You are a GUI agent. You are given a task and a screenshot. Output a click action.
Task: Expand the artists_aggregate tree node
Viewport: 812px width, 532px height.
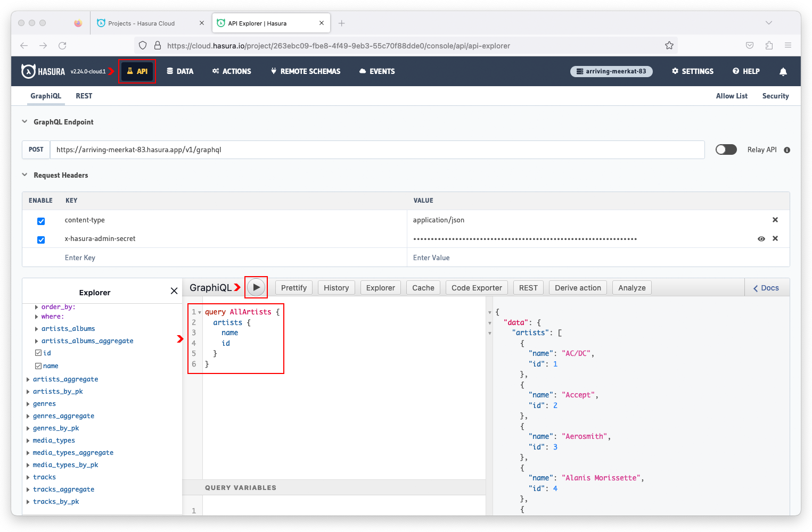click(x=28, y=379)
